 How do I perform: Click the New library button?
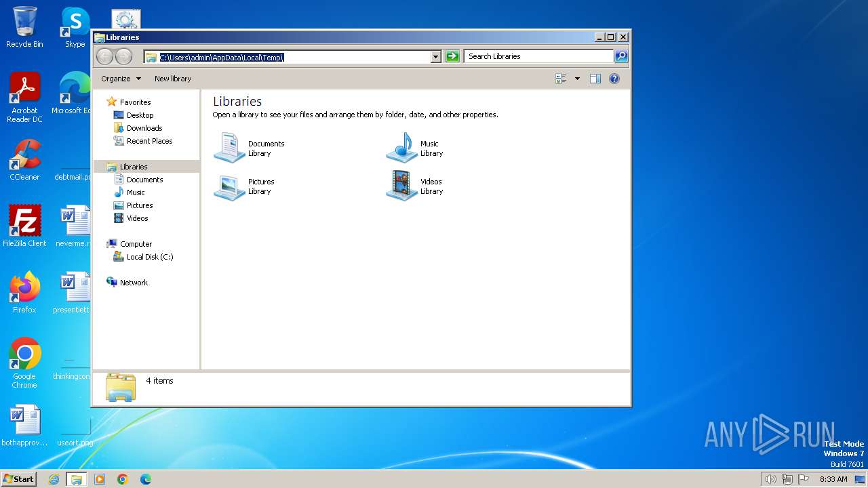(x=173, y=79)
